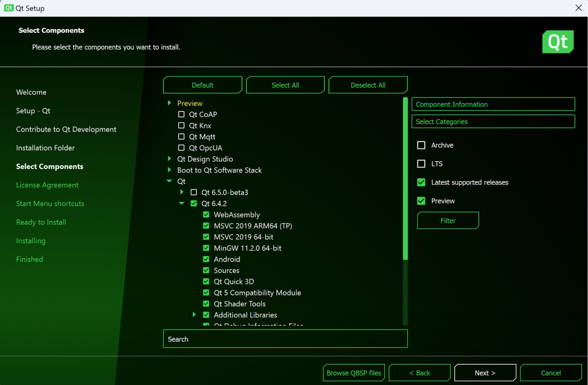Open the Component Information tab
The height and width of the screenshot is (385, 588).
pyautogui.click(x=493, y=104)
